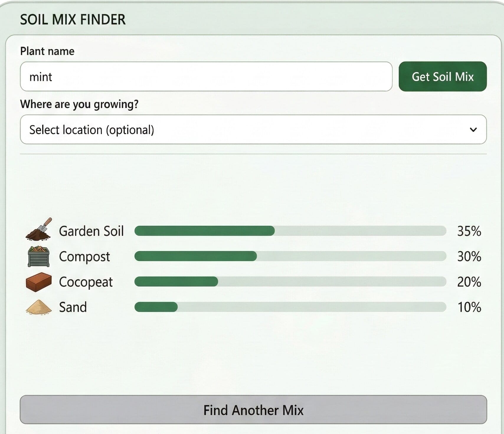Click the "Where are you growing?" label
Screen dimensions: 504x434
[79, 104]
